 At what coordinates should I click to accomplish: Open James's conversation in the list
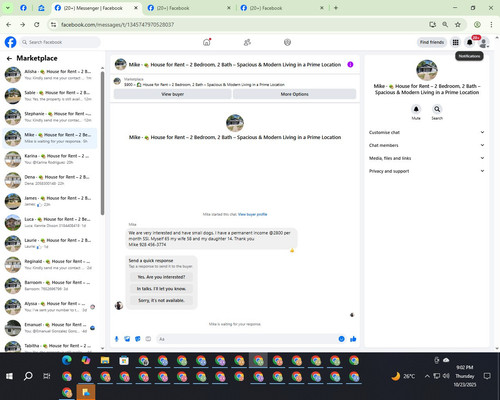tap(50, 201)
